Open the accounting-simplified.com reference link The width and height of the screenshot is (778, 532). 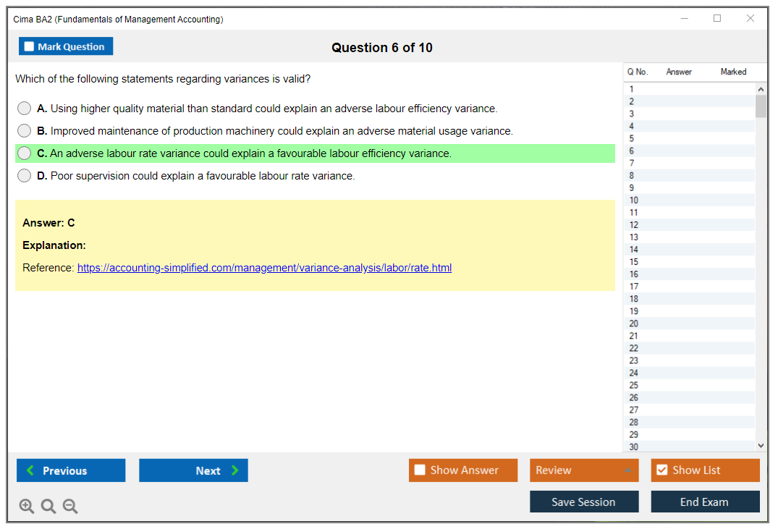264,268
